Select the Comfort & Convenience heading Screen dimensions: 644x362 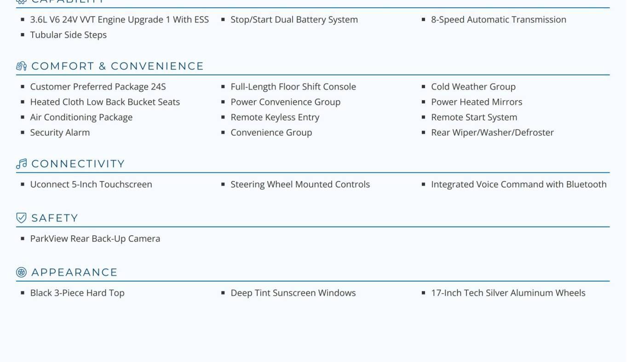point(117,66)
